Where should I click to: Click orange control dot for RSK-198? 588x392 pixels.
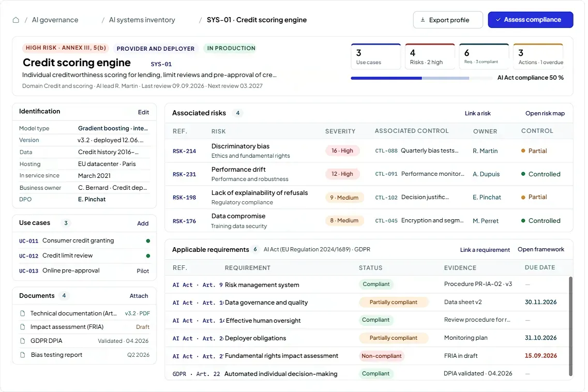tap(523, 198)
